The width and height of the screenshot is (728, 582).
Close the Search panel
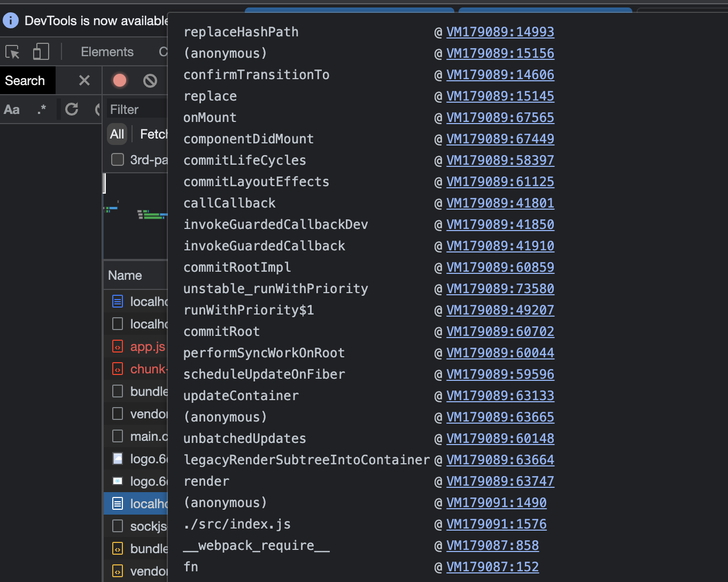pyautogui.click(x=84, y=80)
